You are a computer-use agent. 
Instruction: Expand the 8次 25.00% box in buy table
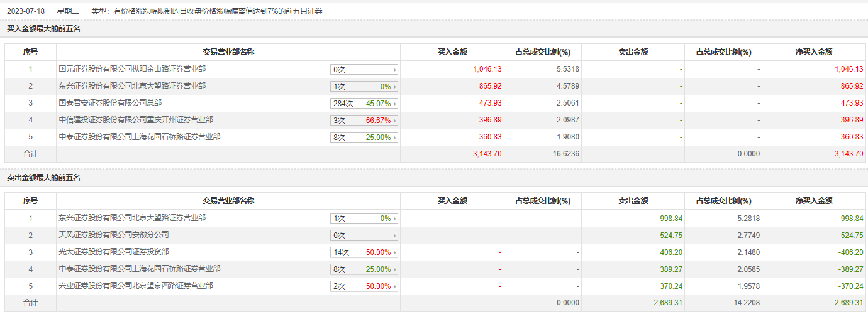[364, 138]
